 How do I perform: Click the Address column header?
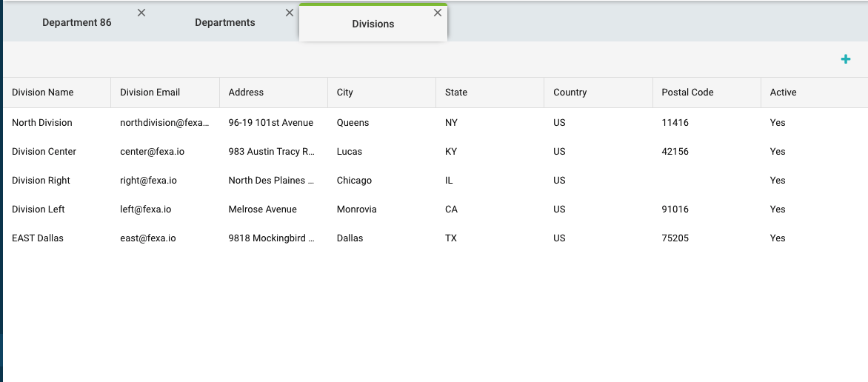coord(246,93)
